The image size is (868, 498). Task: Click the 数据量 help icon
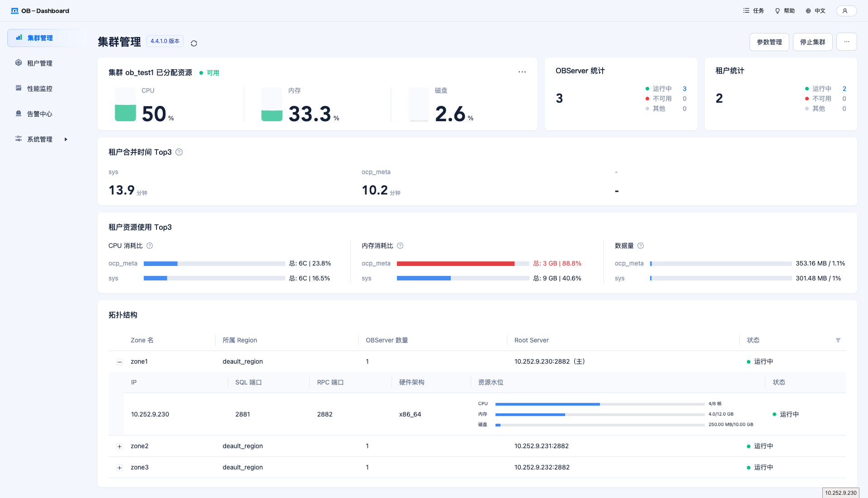(x=641, y=246)
